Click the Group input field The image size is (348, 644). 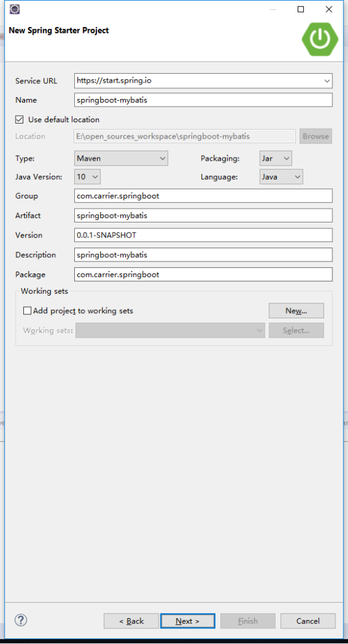tap(203, 196)
